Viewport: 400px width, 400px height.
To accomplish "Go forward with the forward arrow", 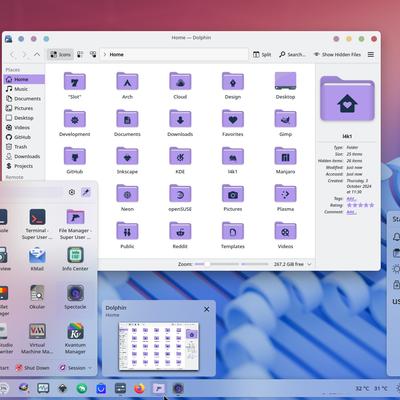I will [25, 54].
